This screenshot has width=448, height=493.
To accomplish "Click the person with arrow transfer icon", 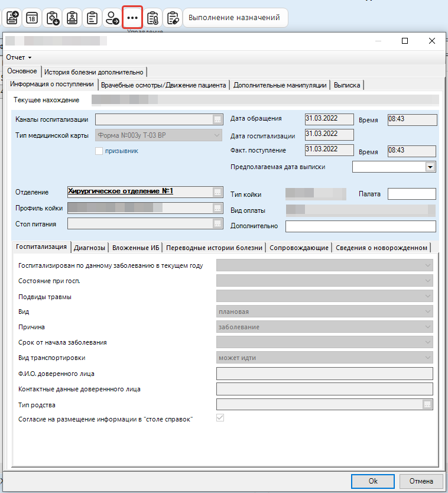I will click(112, 18).
